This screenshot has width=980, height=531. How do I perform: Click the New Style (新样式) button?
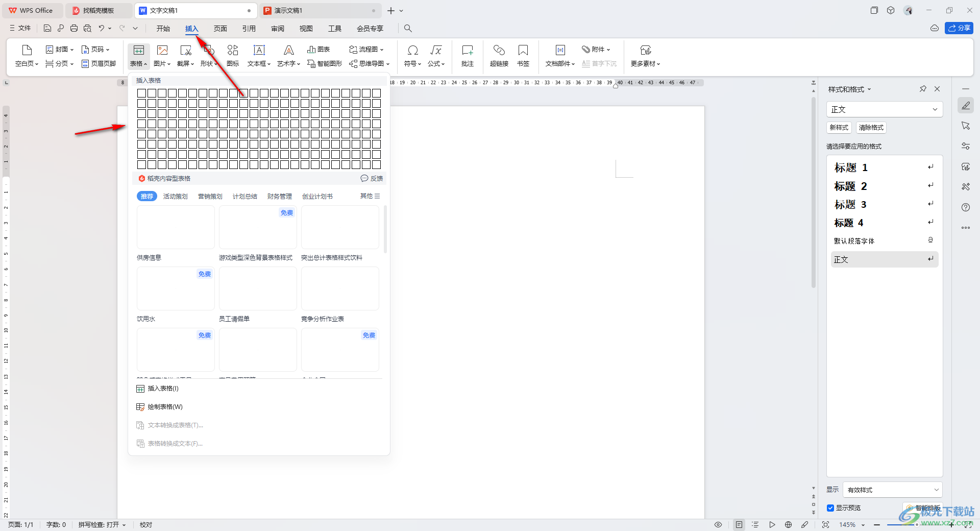[x=839, y=128]
